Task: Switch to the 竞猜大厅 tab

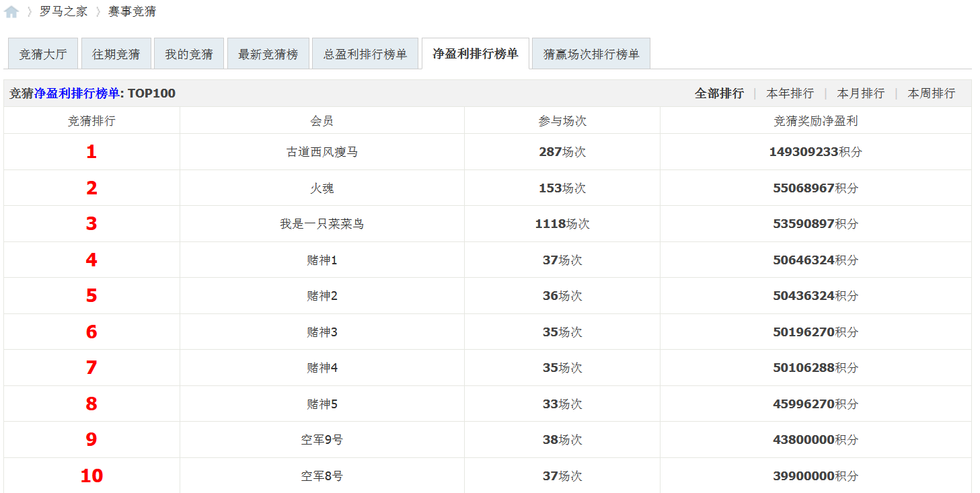Action: tap(42, 54)
